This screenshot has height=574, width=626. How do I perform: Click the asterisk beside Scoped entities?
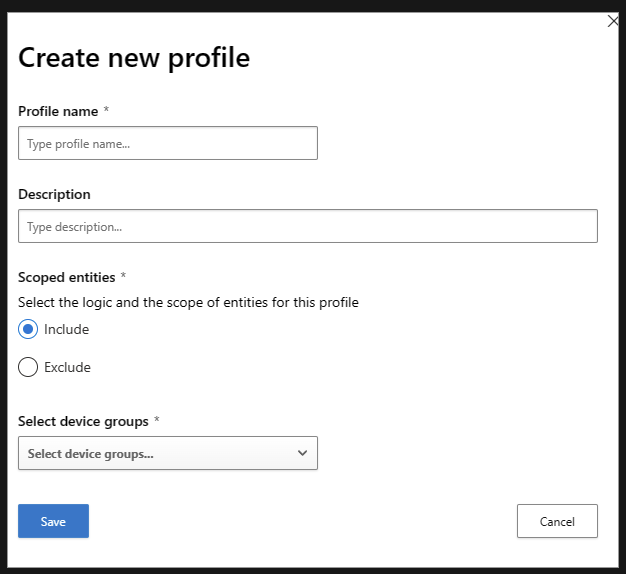point(123,277)
